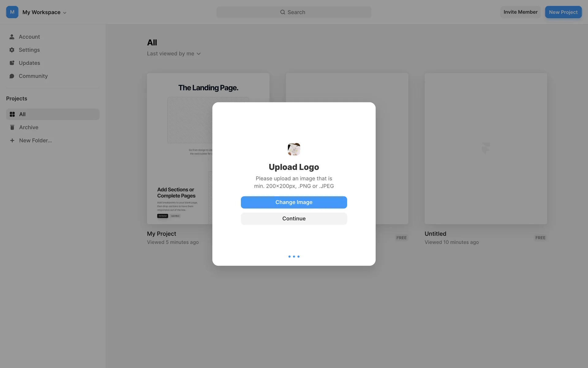Click the Archive trash icon
This screenshot has width=588, height=368.
pyautogui.click(x=12, y=127)
